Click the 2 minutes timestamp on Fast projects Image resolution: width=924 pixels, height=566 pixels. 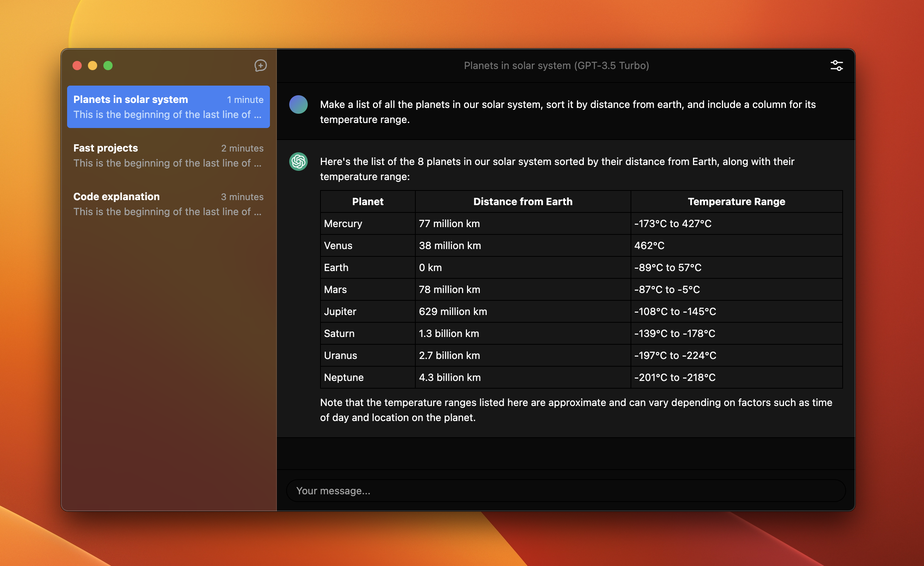(242, 148)
